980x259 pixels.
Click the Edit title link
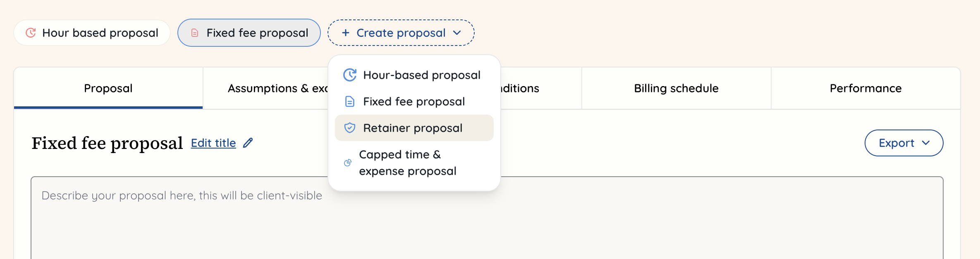coord(213,143)
